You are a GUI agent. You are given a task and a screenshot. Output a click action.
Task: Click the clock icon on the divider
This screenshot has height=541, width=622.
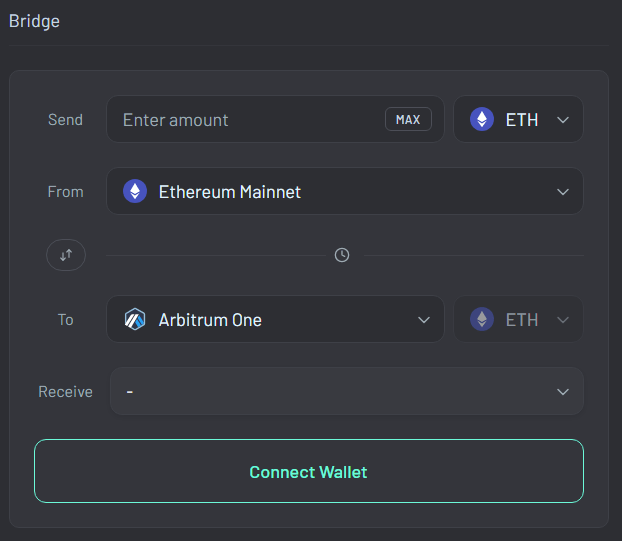click(342, 255)
